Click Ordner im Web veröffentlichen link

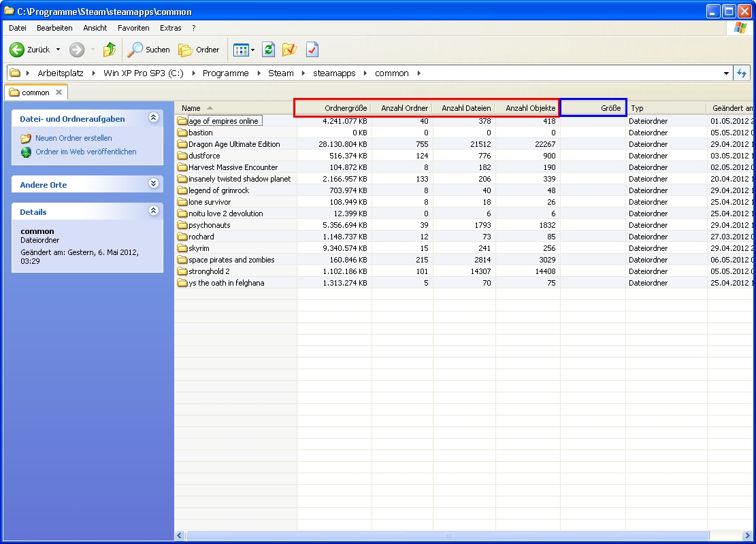tap(86, 152)
